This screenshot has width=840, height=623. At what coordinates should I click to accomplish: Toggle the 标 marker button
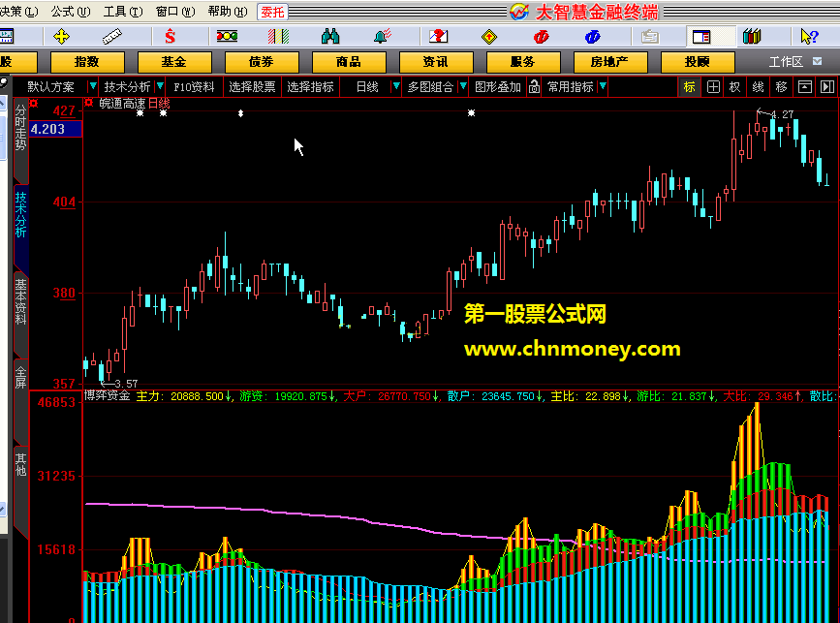point(690,87)
